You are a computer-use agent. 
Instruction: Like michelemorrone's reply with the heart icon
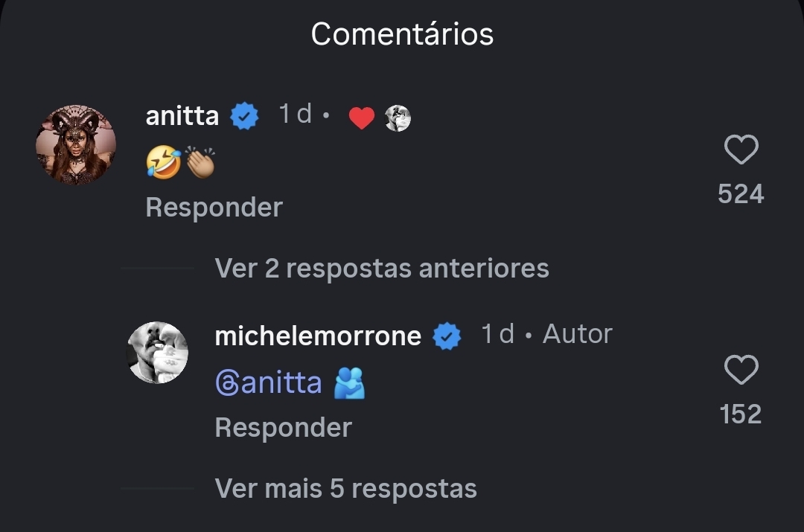click(741, 370)
